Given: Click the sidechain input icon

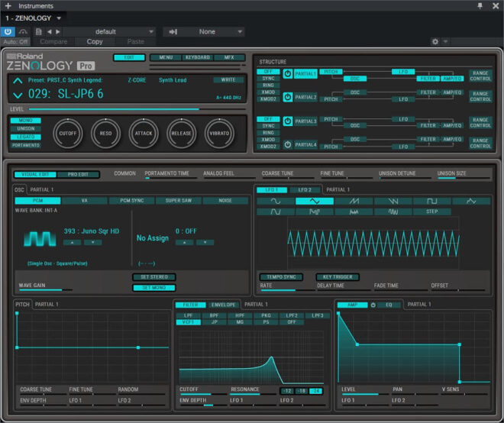Looking at the screenshot, I should [173, 31].
